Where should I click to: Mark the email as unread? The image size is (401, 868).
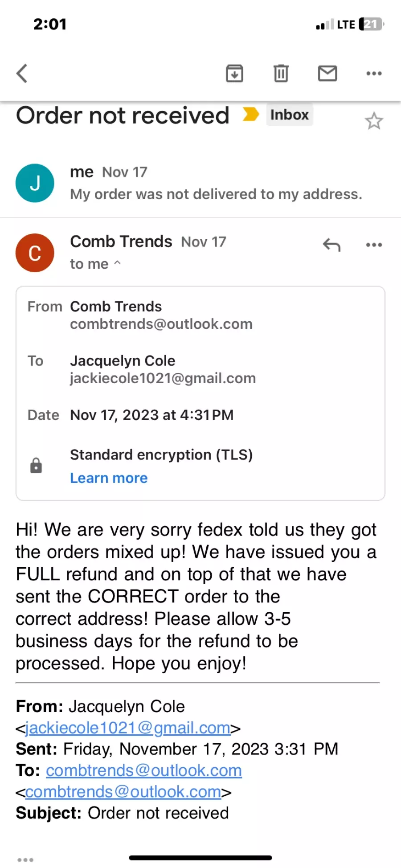point(327,74)
